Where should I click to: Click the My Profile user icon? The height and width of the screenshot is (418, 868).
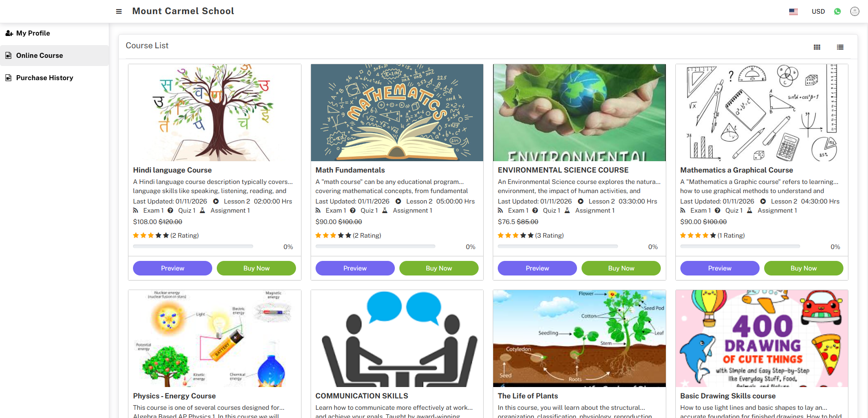pos(9,33)
